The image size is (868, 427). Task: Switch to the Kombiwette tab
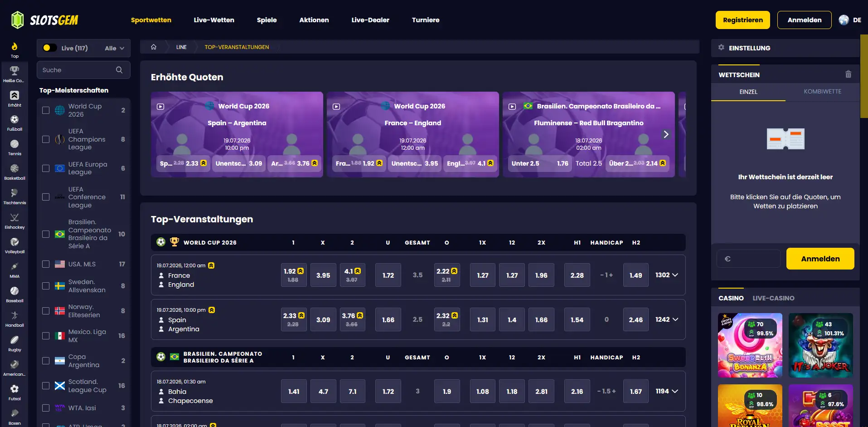point(823,92)
